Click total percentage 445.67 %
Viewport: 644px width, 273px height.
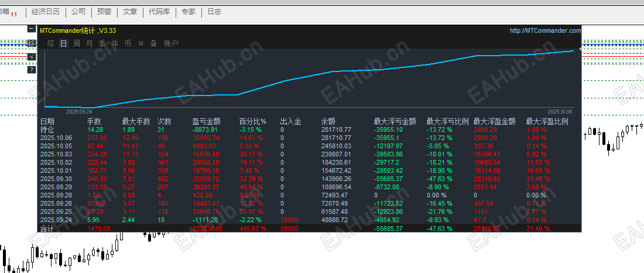[x=252, y=228]
